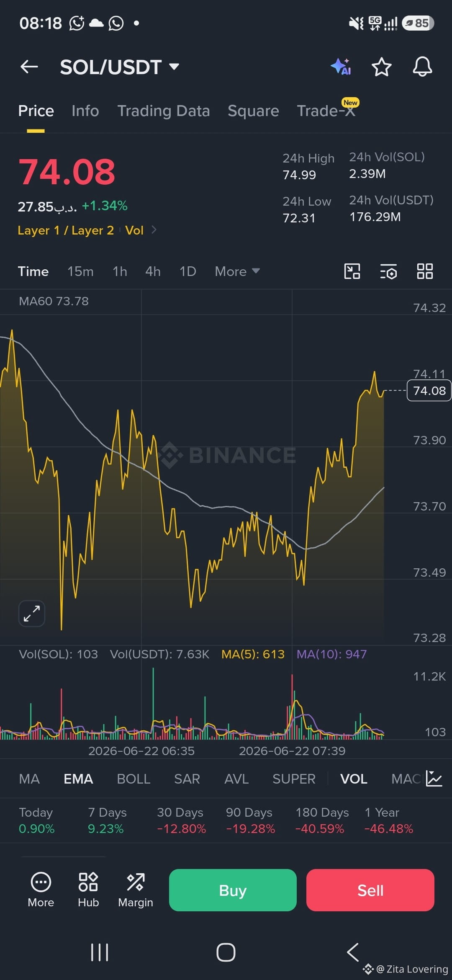Viewport: 452px width, 980px height.
Task: Open the chart drawing tools icon
Action: click(x=352, y=271)
